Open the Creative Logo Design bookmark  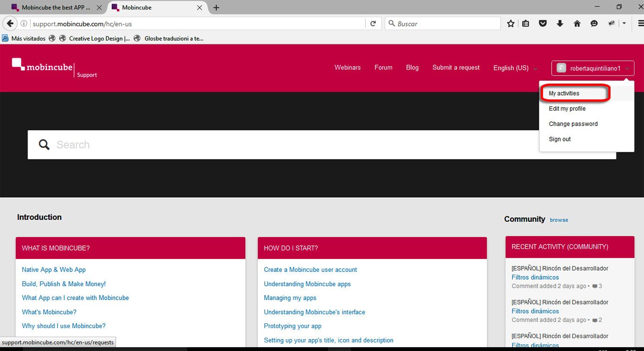click(95, 39)
